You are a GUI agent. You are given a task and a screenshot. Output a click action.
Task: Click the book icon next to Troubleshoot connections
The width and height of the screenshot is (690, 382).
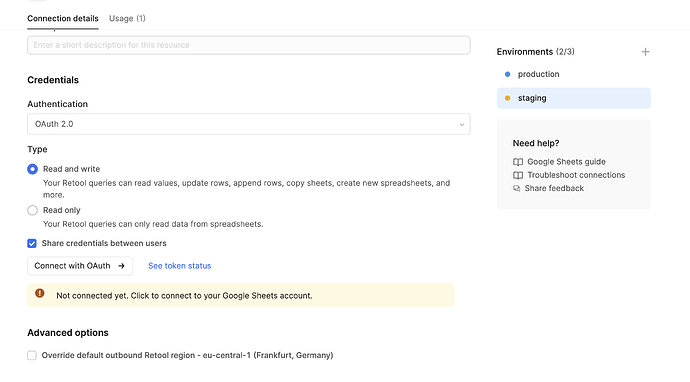[x=518, y=175]
